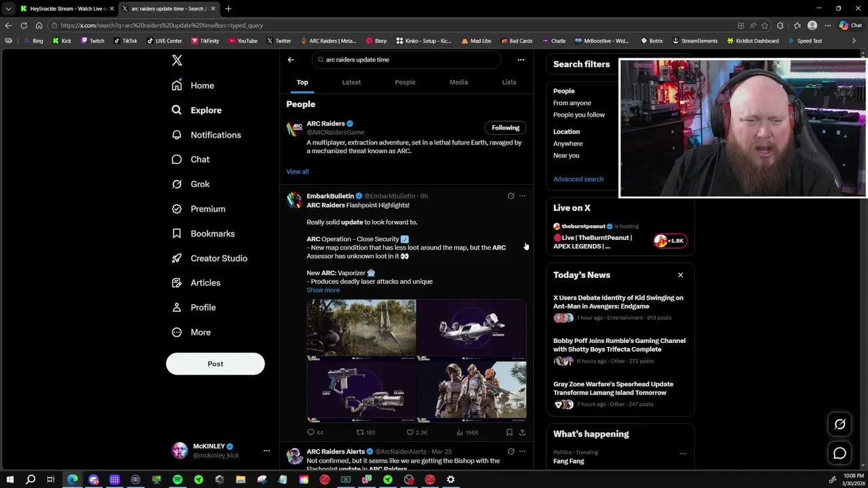The image size is (868, 488).
Task: Open Twitch bookmark in bookmarks bar
Action: click(92, 41)
